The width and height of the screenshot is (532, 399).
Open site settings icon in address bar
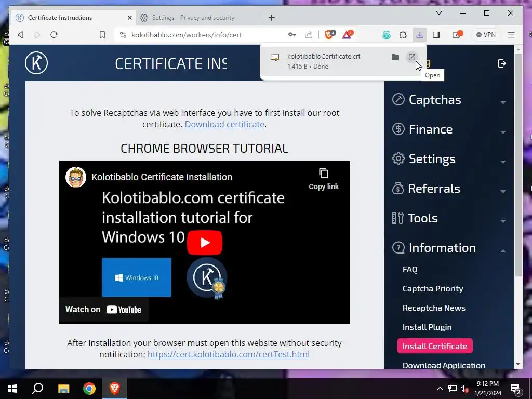point(123,35)
